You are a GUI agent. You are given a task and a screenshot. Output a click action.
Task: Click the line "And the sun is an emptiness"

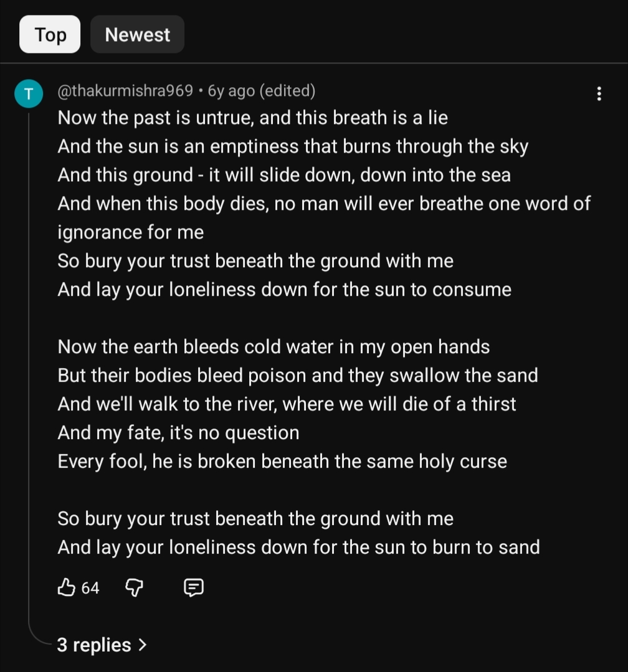point(293,146)
